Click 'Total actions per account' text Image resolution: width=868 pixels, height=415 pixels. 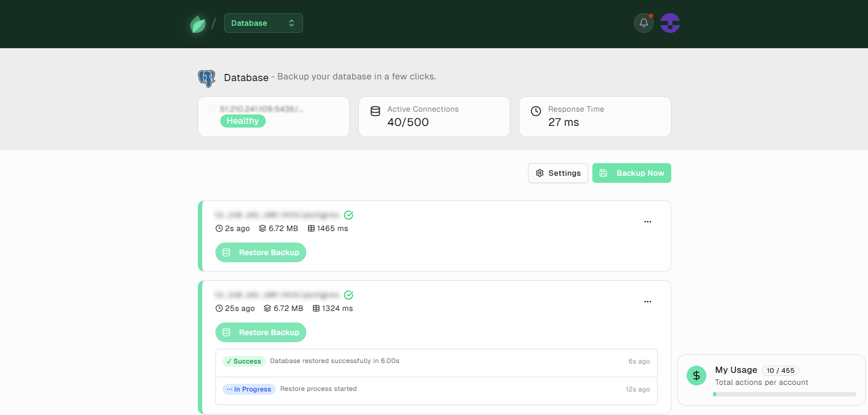point(762,383)
